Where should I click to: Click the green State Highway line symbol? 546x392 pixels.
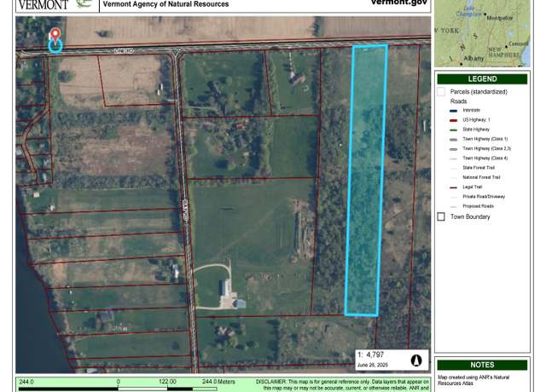pos(453,130)
